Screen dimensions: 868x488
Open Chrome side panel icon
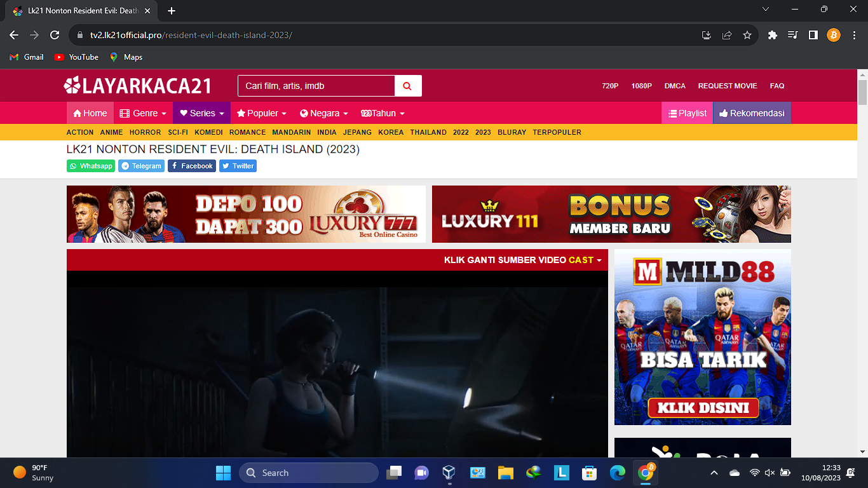click(x=813, y=35)
